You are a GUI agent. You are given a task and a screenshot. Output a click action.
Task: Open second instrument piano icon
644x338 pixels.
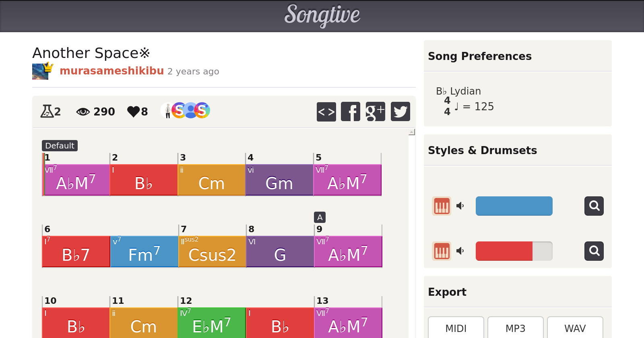coord(442,251)
